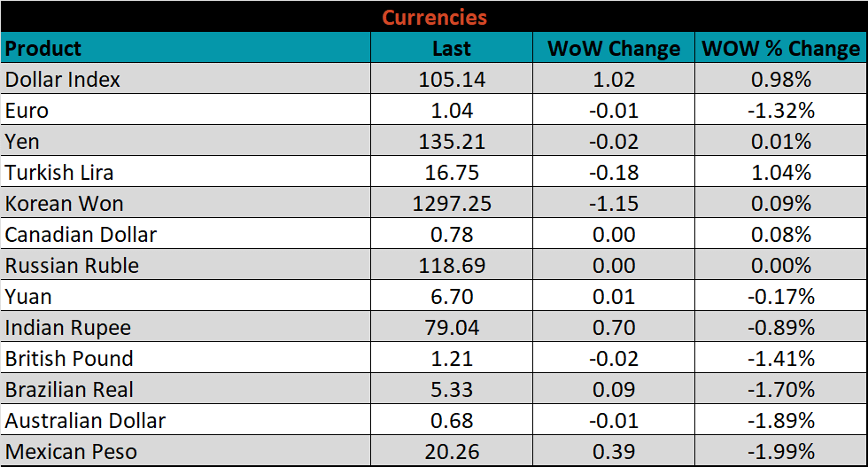
Task: Select the Dollar Index row label
Action: click(x=63, y=80)
